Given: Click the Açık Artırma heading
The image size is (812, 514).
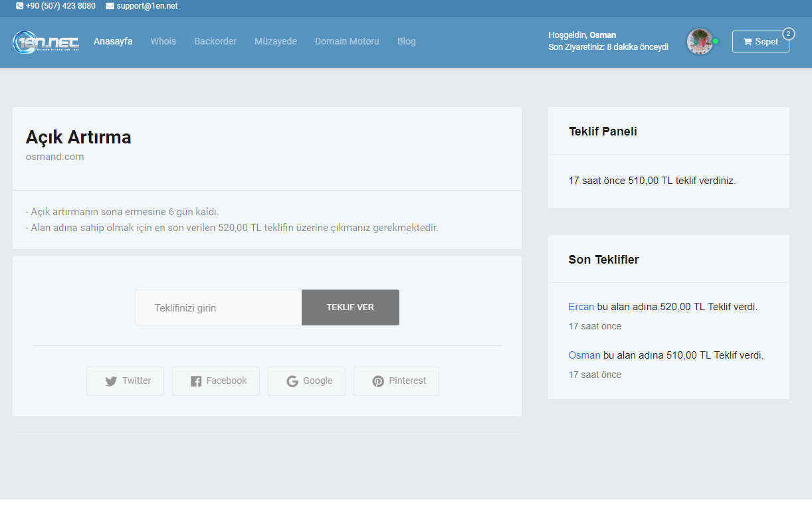Looking at the screenshot, I should coord(78,137).
